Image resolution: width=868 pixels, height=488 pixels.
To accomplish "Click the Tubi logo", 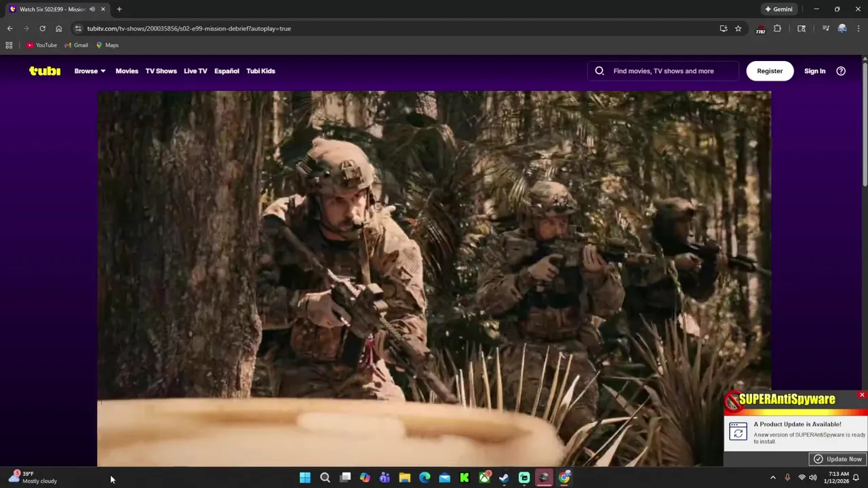I will click(45, 70).
